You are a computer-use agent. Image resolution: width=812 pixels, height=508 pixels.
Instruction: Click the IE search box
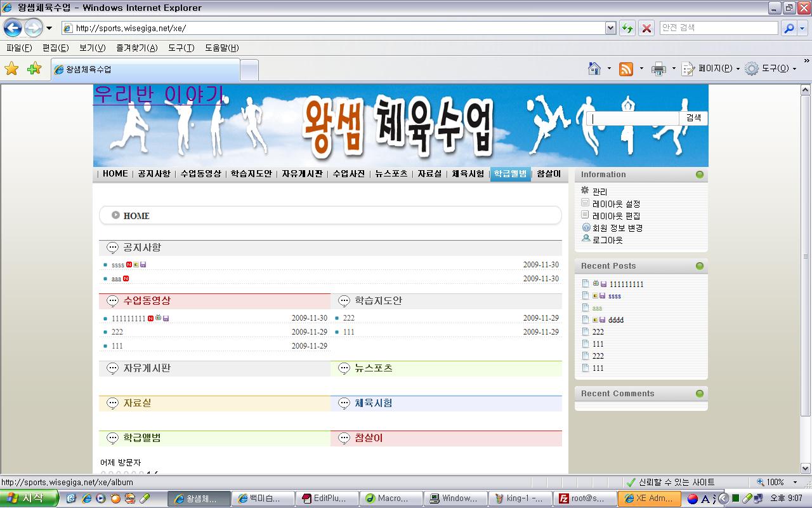tap(718, 28)
